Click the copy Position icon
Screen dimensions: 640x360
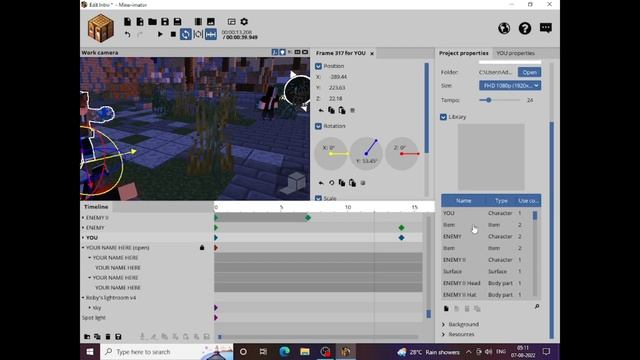click(x=331, y=111)
